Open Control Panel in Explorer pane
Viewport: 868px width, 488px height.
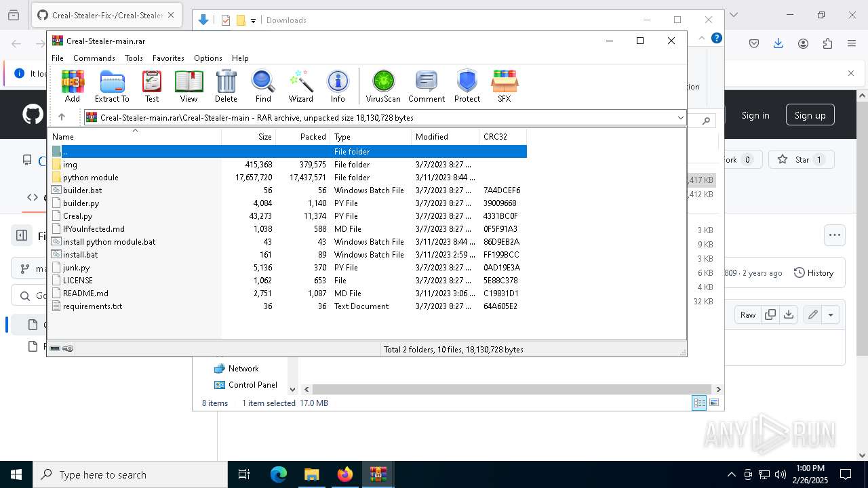(x=245, y=385)
